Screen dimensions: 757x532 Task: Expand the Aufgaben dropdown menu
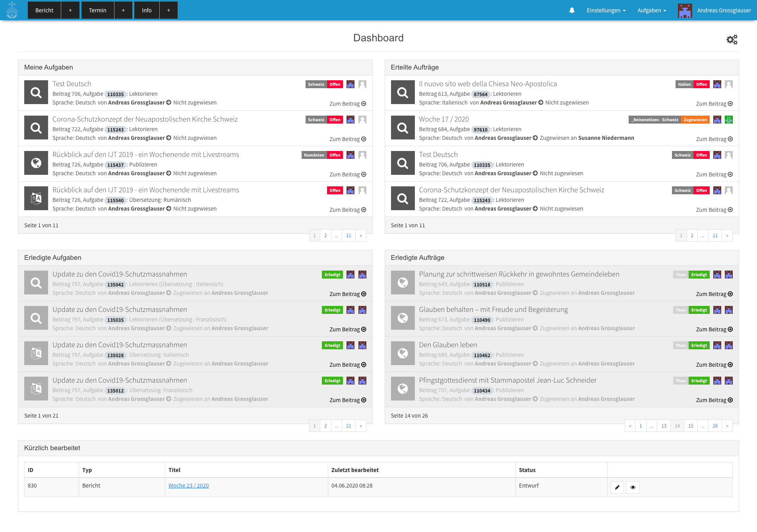[651, 10]
